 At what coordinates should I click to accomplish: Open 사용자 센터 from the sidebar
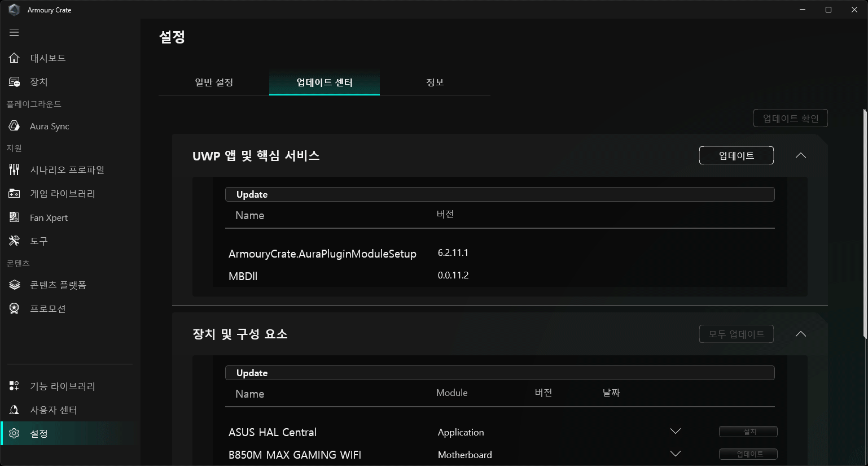tap(54, 410)
